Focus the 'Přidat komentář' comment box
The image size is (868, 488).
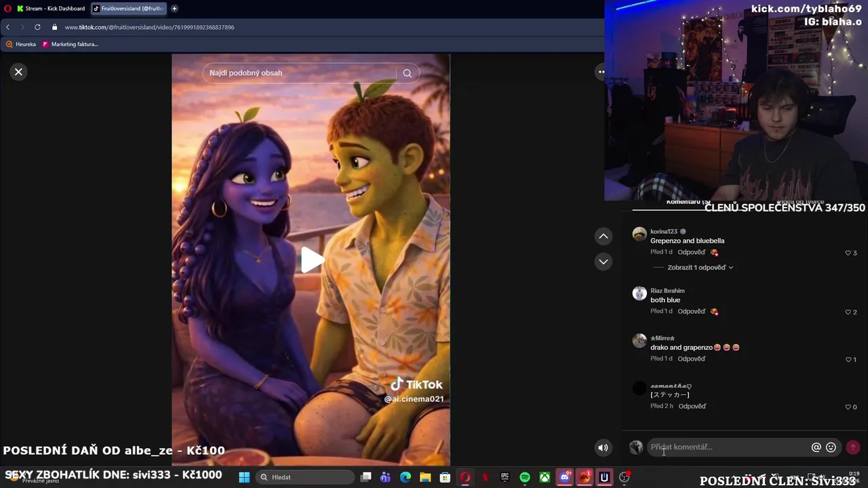(729, 447)
